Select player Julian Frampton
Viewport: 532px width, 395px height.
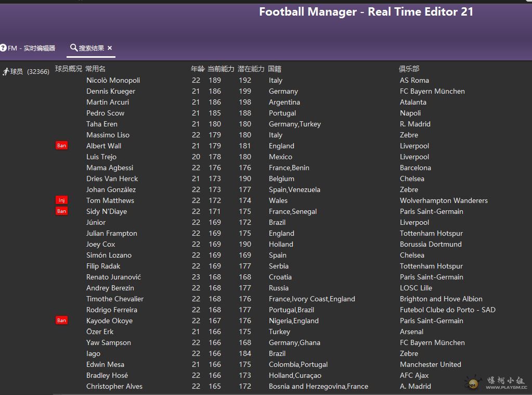point(112,233)
